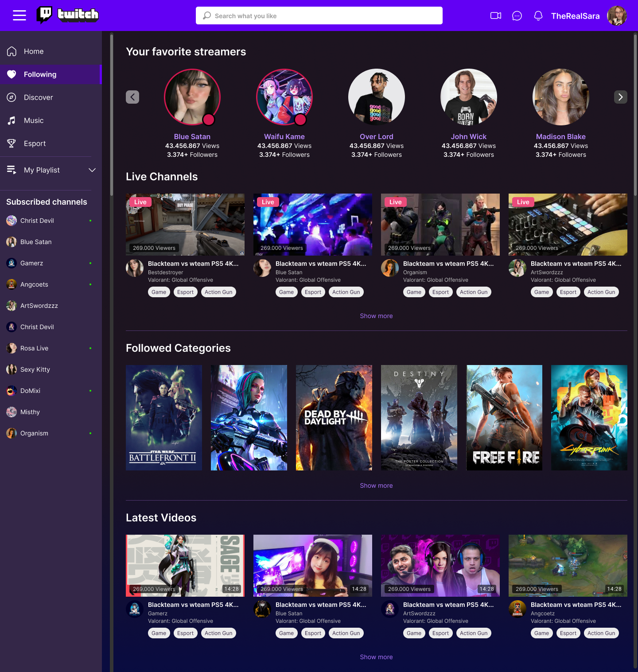Show more Live Channels
Screen dimensions: 638x672
pyautogui.click(x=376, y=316)
